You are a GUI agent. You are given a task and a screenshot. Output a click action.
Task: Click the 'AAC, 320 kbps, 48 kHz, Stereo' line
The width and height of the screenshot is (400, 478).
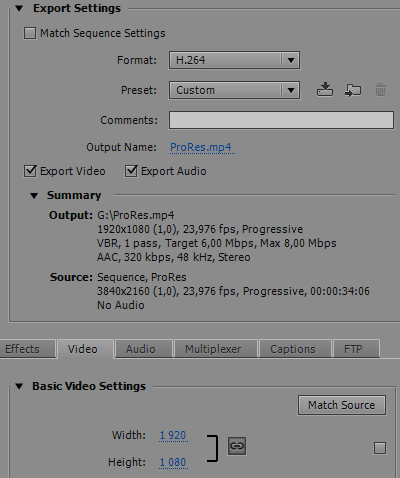174,257
